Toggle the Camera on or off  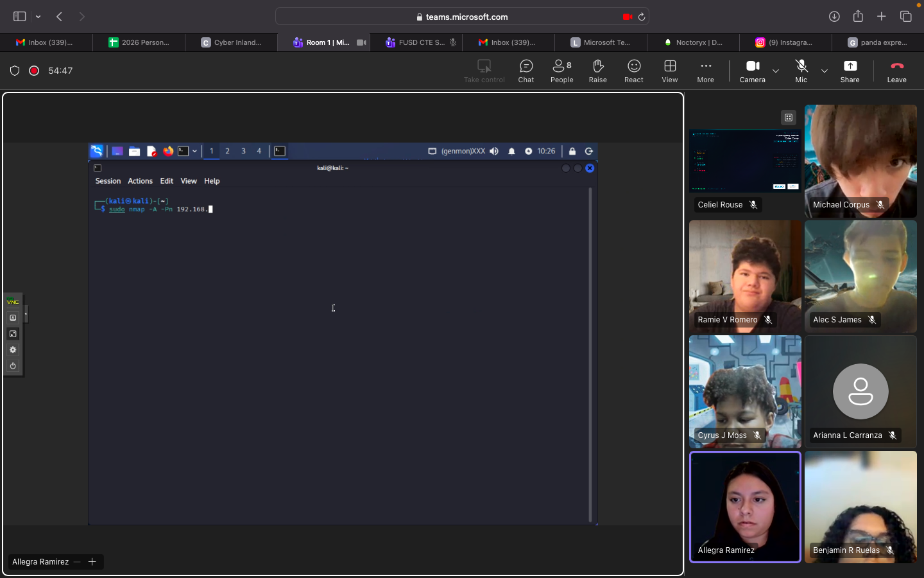752,71
